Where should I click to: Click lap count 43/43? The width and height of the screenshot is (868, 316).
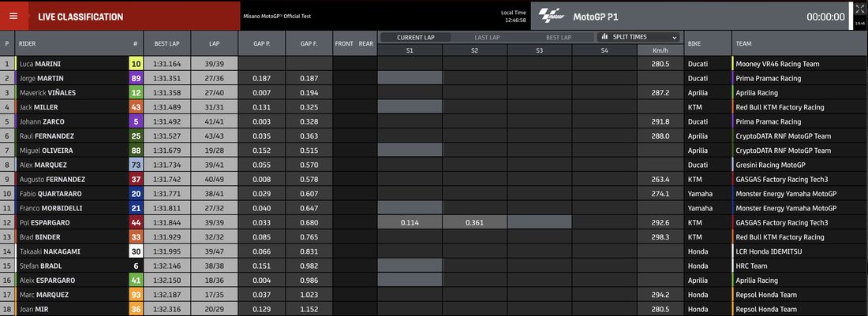coord(214,136)
